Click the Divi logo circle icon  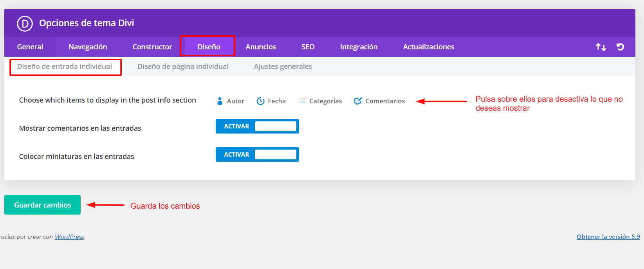(25, 23)
